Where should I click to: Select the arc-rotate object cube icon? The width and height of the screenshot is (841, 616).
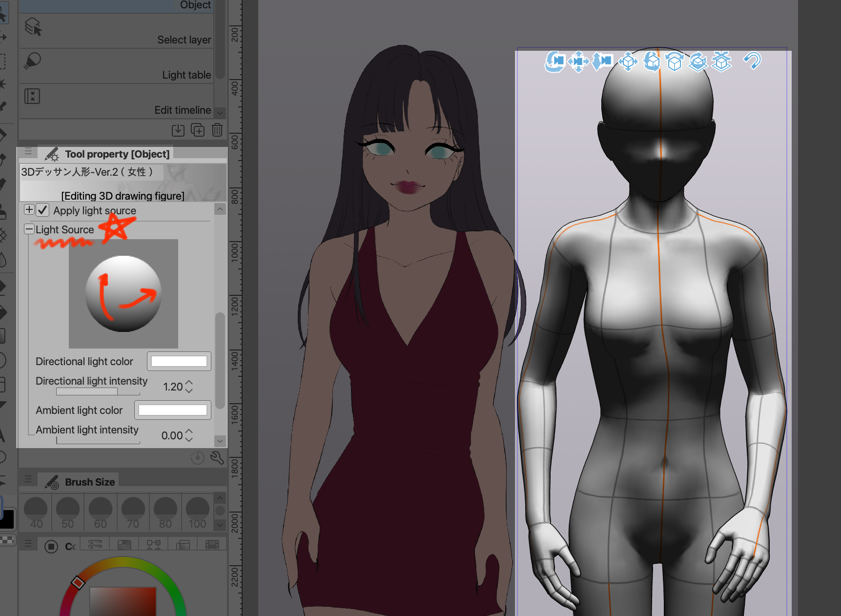(675, 62)
